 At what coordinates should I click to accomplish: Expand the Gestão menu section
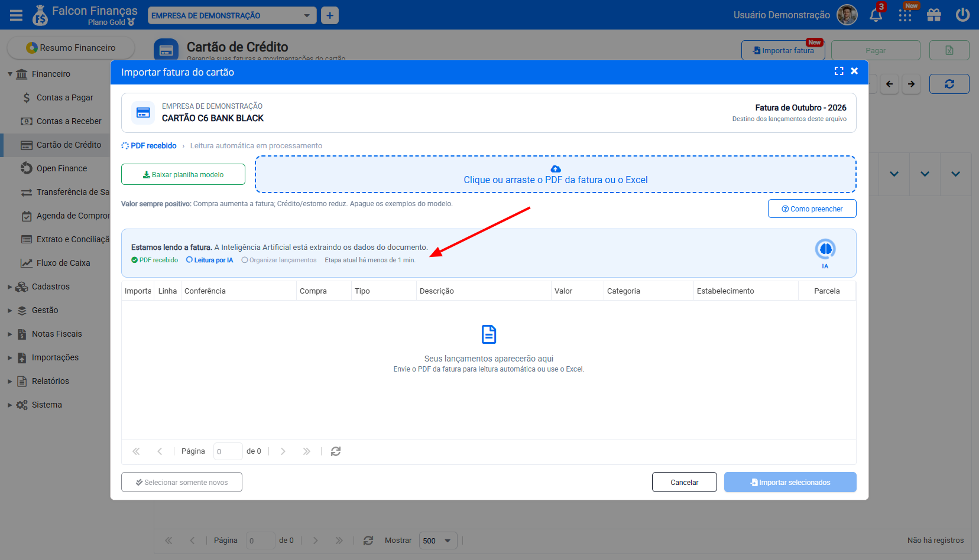coord(10,310)
